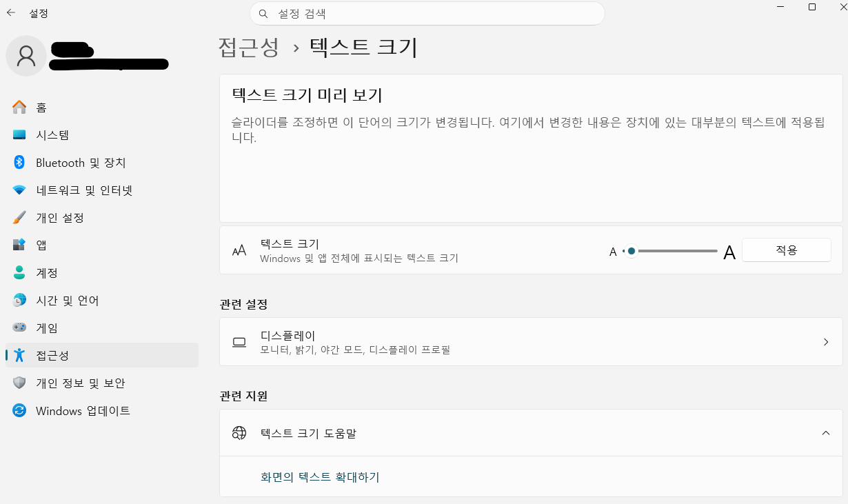The width and height of the screenshot is (848, 504).
Task: Click the 디스플레이 row chevron arrow
Action: (826, 342)
